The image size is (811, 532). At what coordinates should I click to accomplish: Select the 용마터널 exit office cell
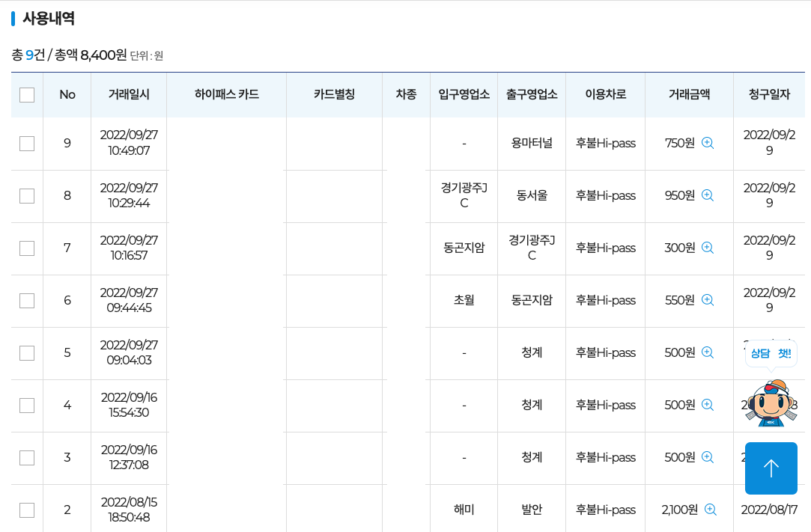(x=531, y=143)
